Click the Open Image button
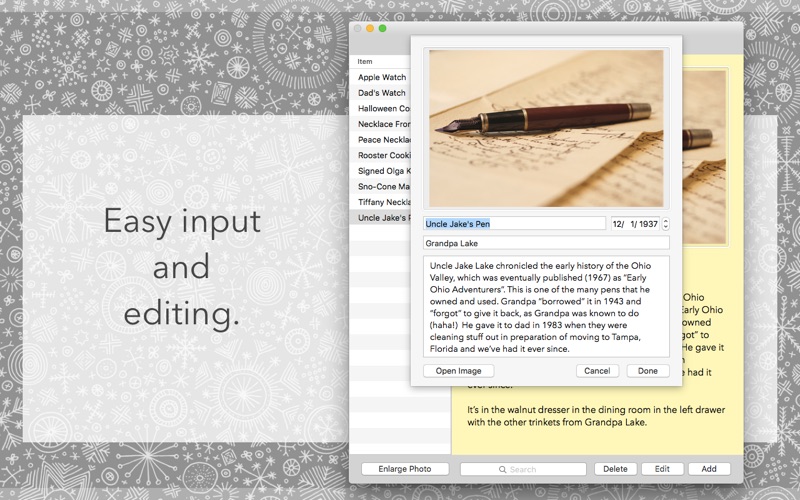Screen dimensions: 800x500 click(x=458, y=371)
